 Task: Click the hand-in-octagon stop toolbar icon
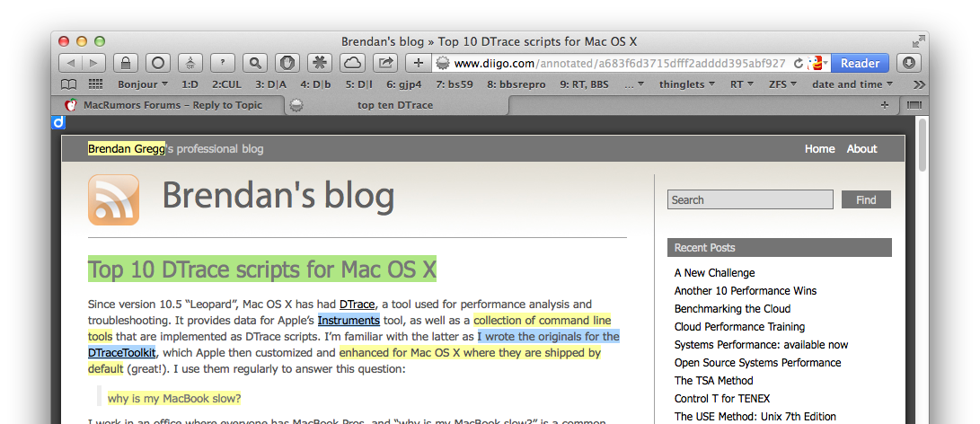pyautogui.click(x=287, y=63)
